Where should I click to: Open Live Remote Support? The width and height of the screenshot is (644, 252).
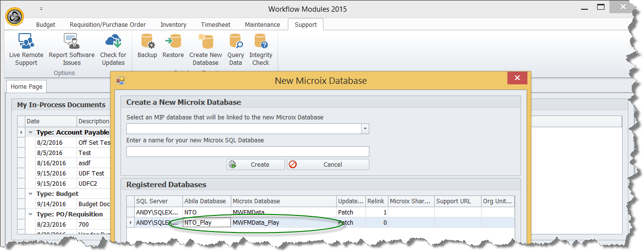tap(26, 50)
